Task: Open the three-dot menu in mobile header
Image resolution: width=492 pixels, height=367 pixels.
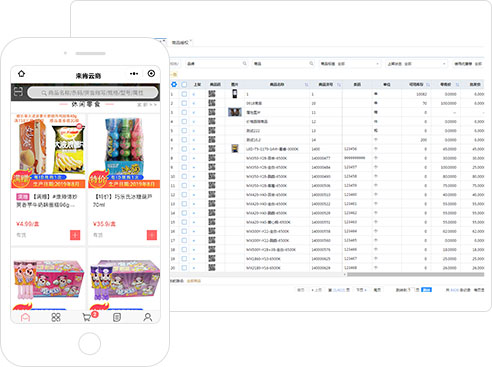Action: pyautogui.click(x=134, y=74)
